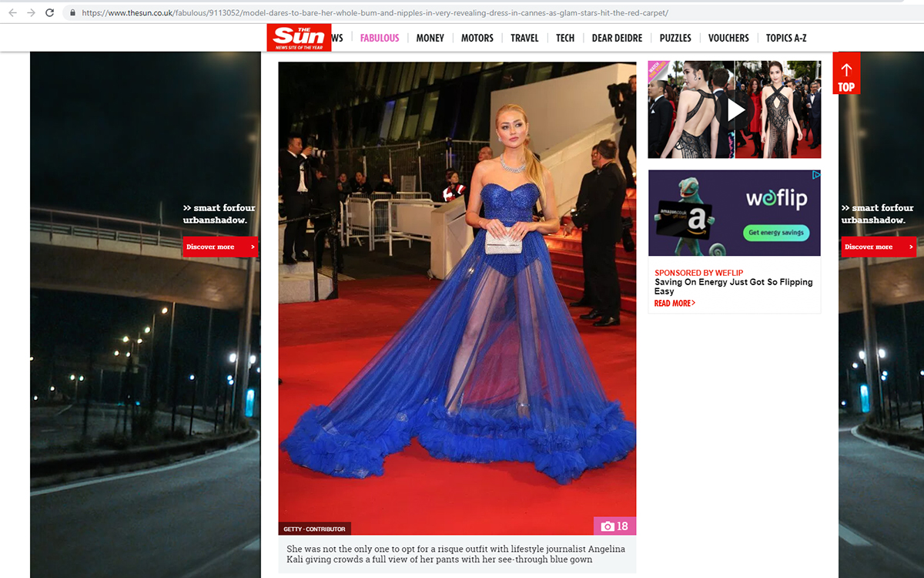
Task: Go to the Money section
Action: (x=430, y=38)
